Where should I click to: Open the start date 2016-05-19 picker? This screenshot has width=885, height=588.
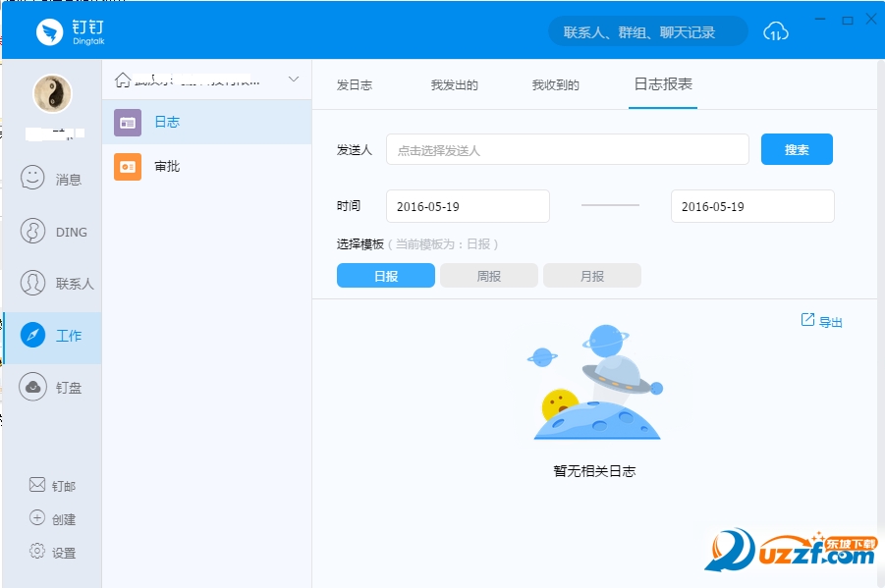468,206
